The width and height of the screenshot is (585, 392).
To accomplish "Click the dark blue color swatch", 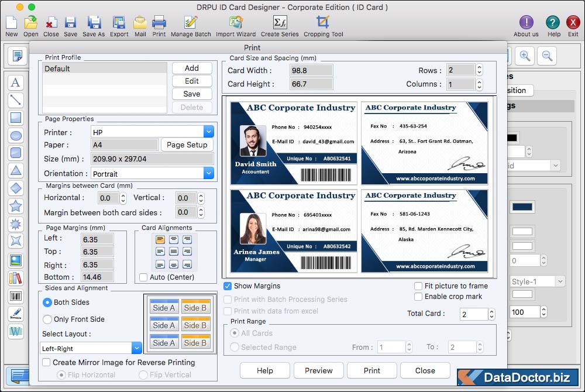I will [522, 207].
